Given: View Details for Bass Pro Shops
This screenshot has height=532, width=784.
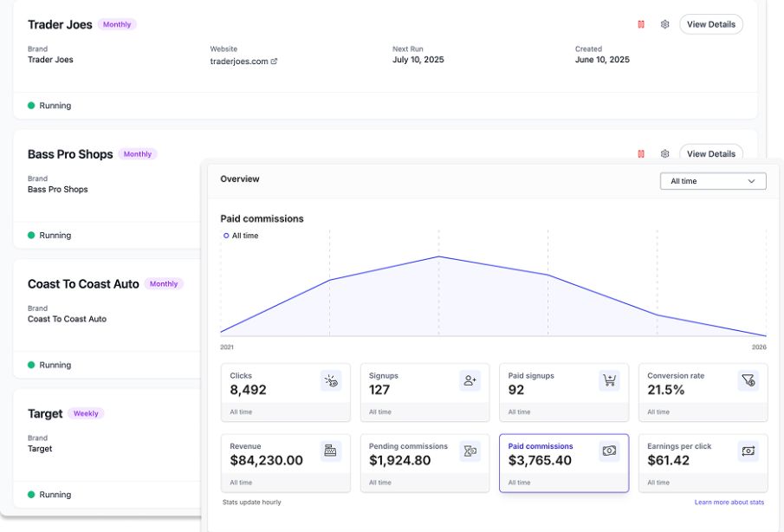Looking at the screenshot, I should (x=710, y=154).
